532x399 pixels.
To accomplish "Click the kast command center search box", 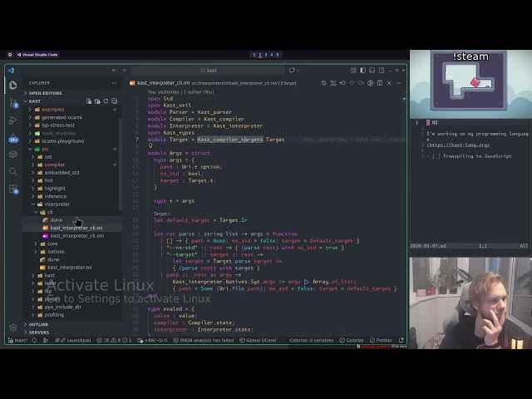I will 208,70.
